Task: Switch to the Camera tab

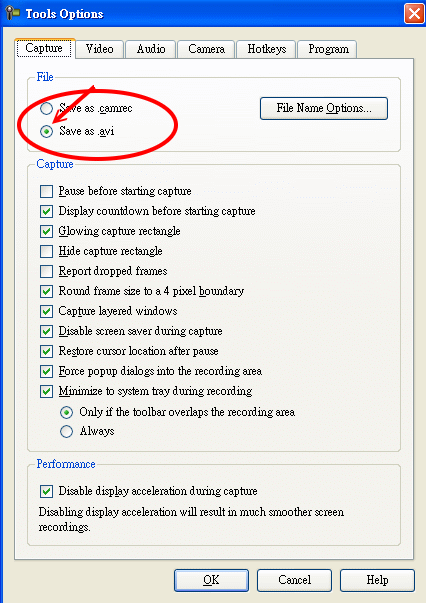Action: coord(206,49)
